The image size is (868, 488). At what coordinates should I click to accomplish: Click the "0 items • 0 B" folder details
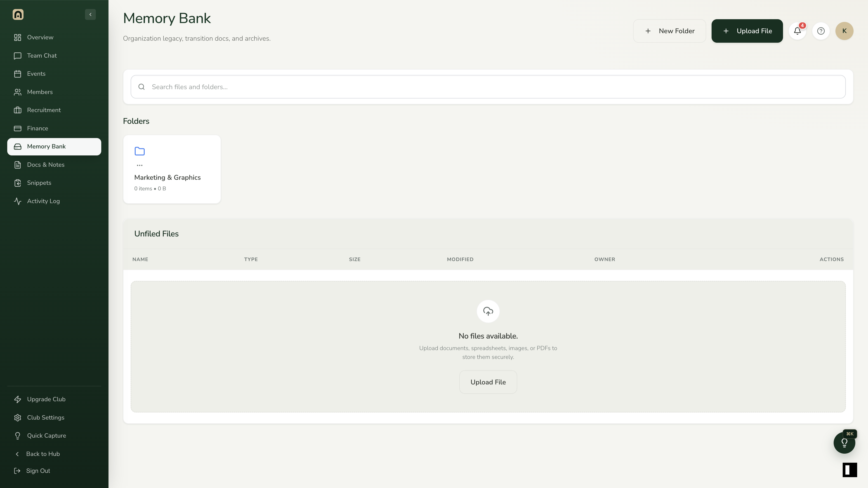150,189
